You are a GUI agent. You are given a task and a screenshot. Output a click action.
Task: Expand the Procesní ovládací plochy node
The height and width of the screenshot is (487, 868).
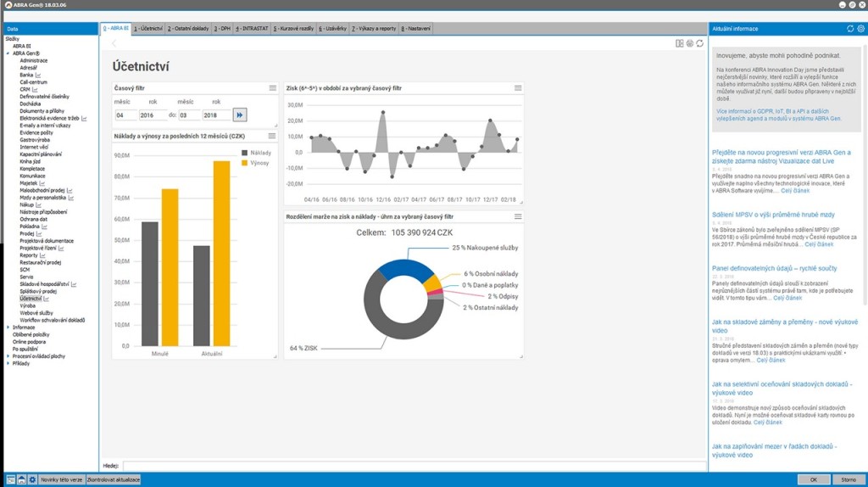8,355
